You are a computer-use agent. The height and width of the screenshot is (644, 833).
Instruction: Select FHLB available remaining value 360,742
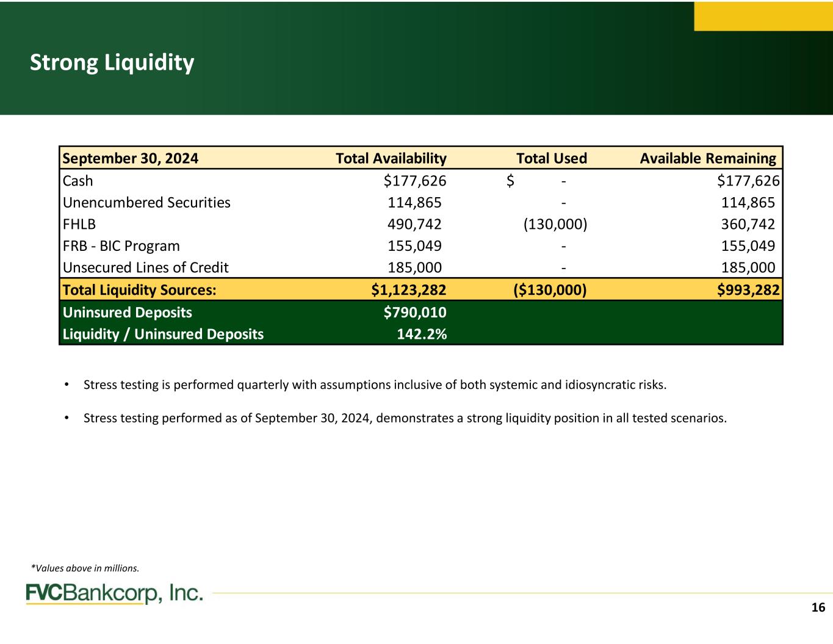(748, 224)
